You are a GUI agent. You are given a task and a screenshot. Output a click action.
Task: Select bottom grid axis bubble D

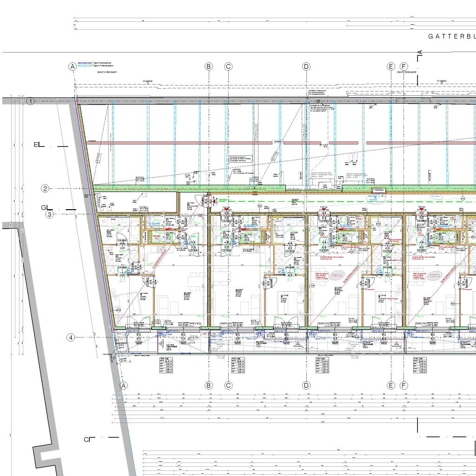[306, 385]
